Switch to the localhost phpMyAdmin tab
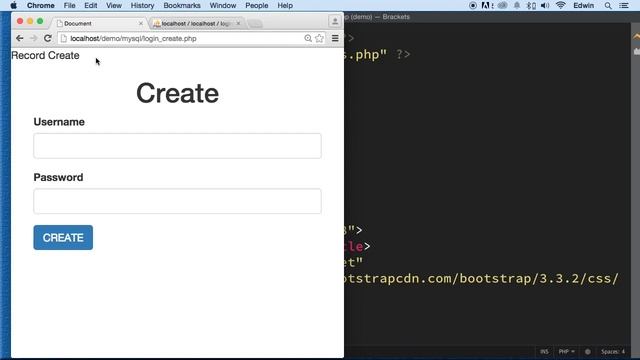This screenshot has height=360, width=640. click(x=196, y=24)
